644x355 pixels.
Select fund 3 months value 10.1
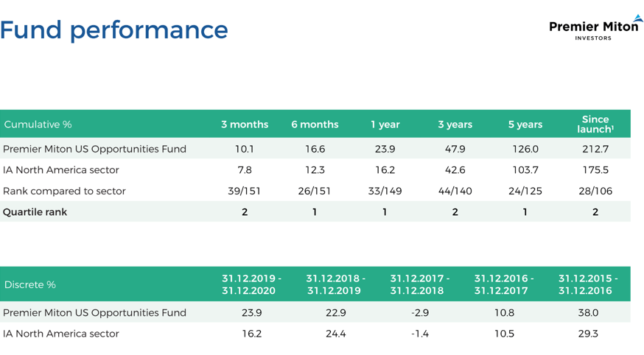pos(245,149)
